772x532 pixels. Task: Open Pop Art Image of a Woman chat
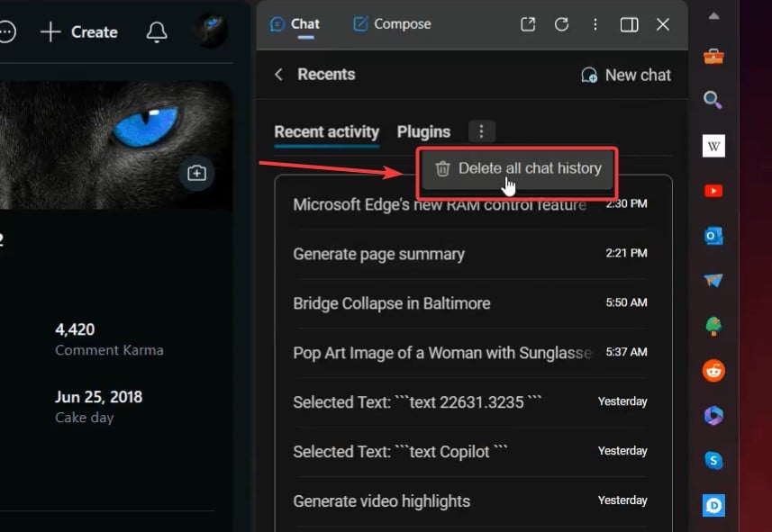470,353
